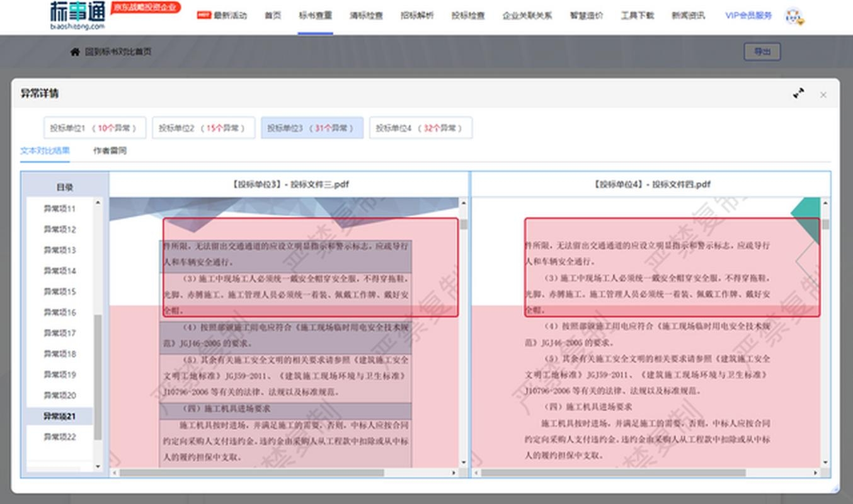Expand the 异常详情 dialog to fullscreen
The width and height of the screenshot is (853, 504).
(799, 93)
